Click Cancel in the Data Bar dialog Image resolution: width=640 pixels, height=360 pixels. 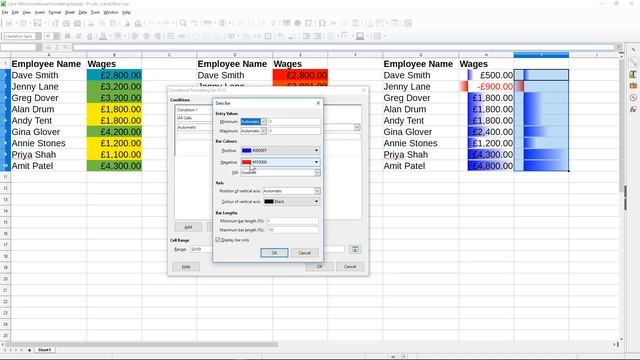click(x=304, y=253)
